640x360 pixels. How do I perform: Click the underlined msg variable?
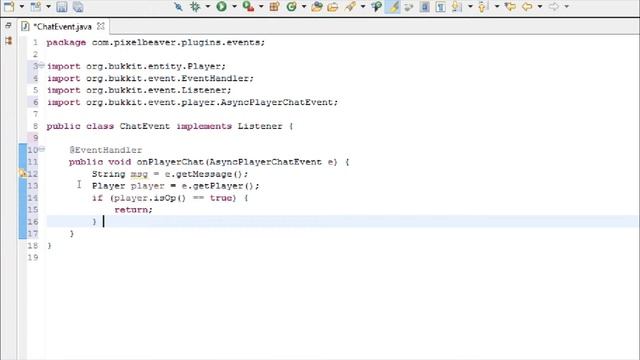point(139,174)
